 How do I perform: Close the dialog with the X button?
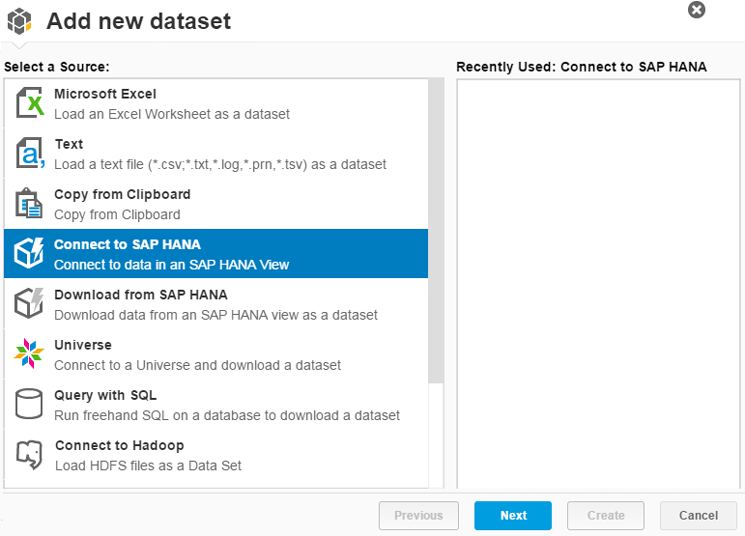click(697, 10)
